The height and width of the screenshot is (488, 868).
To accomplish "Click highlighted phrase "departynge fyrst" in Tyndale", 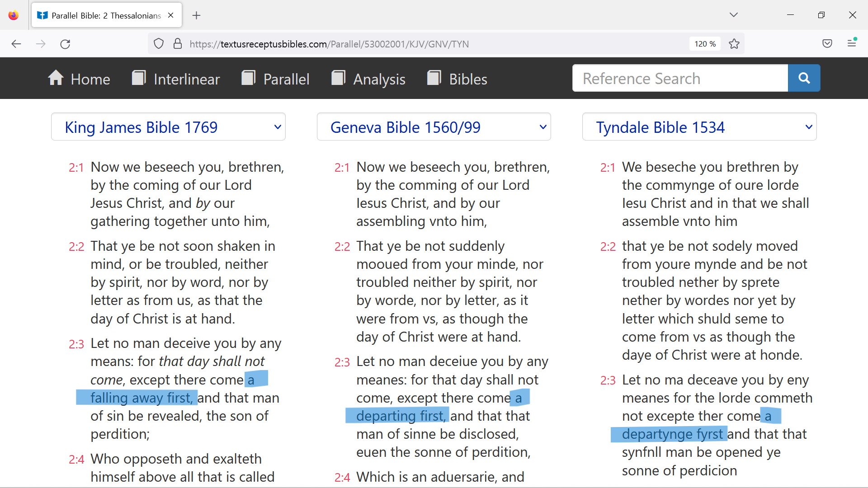I will coord(672,434).
